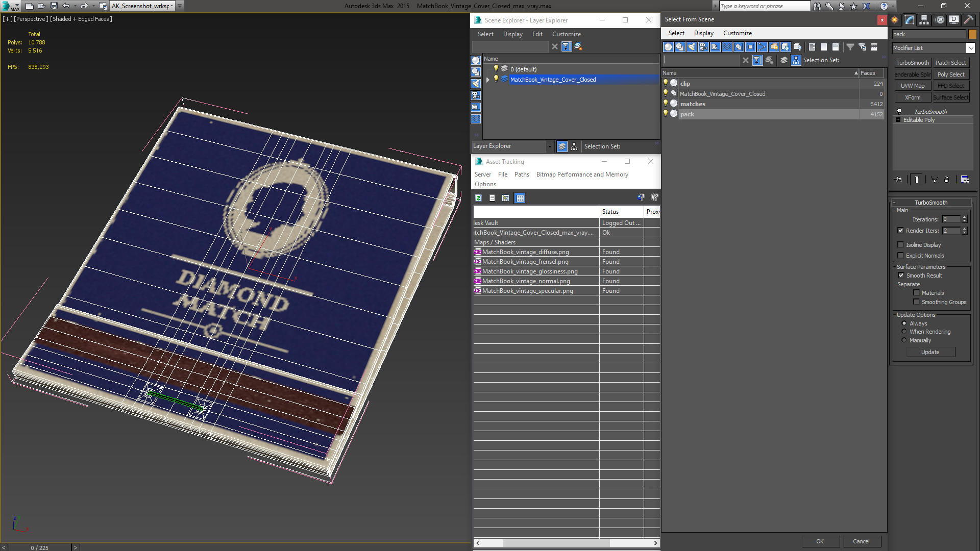The image size is (980, 551).
Task: Open the Utilities hammer tab
Action: tap(968, 20)
